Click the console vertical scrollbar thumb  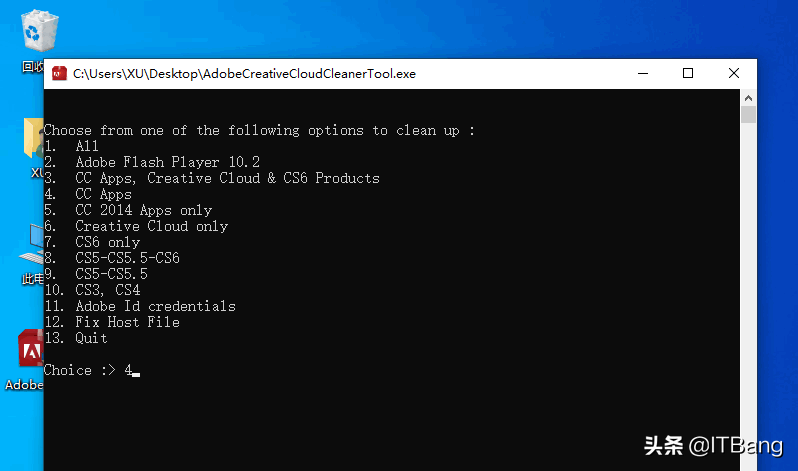[x=748, y=115]
